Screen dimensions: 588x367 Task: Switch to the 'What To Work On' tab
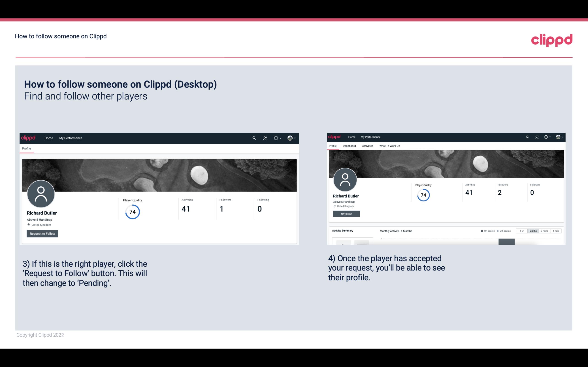pyautogui.click(x=389, y=146)
